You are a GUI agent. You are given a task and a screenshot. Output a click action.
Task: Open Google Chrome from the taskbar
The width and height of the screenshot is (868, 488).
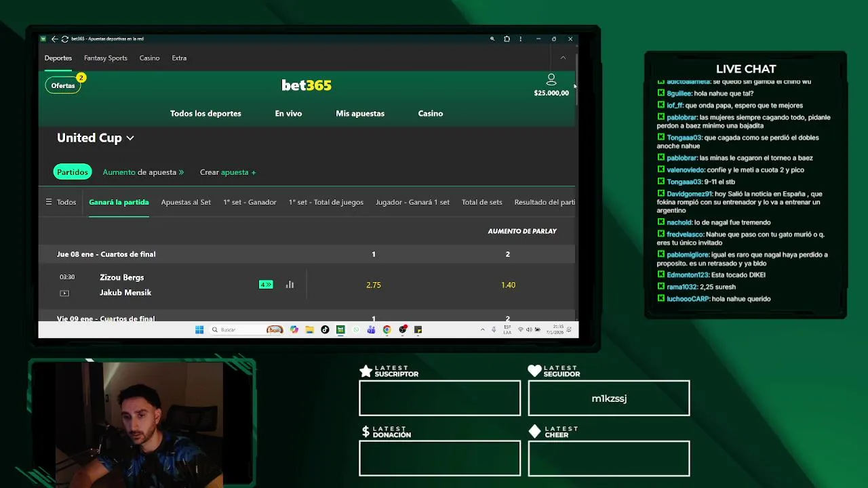pyautogui.click(x=387, y=329)
